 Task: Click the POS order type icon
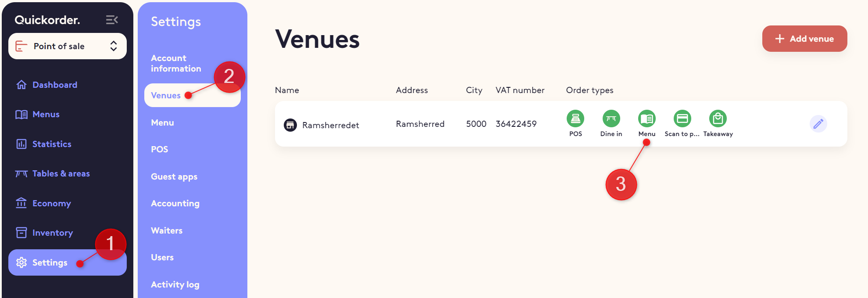pos(575,118)
